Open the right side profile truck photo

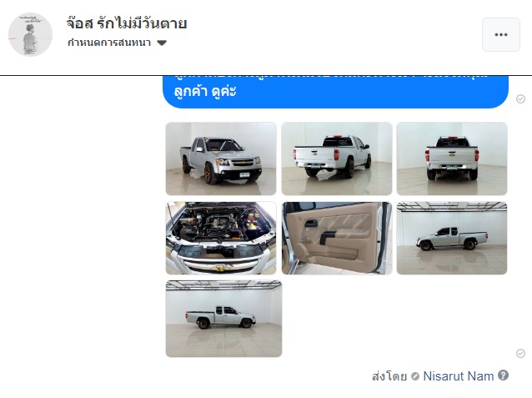223,319
